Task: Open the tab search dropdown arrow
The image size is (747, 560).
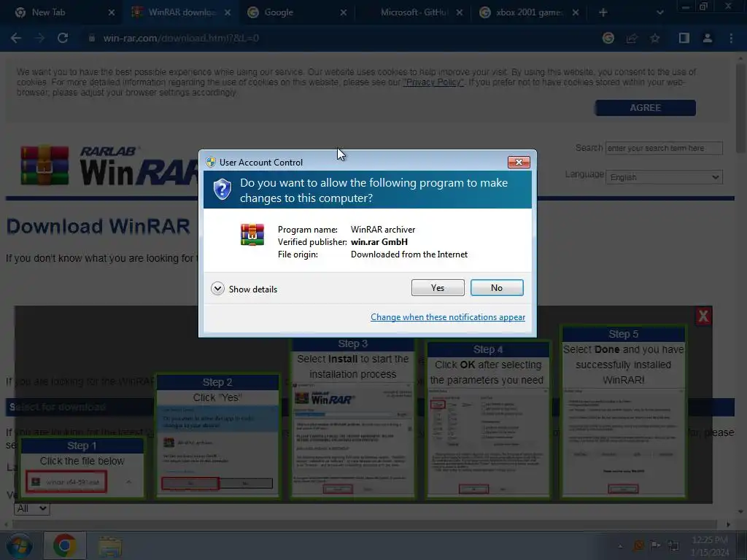Action: tap(659, 12)
